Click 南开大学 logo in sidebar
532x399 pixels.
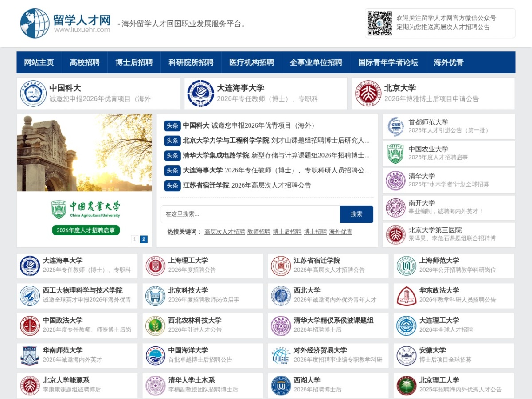(x=395, y=207)
